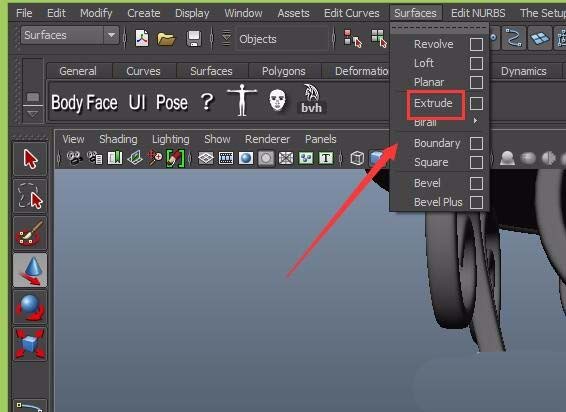Click the Bookmarks icon in panel toolbar
The height and width of the screenshot is (412, 566).
tap(115, 158)
